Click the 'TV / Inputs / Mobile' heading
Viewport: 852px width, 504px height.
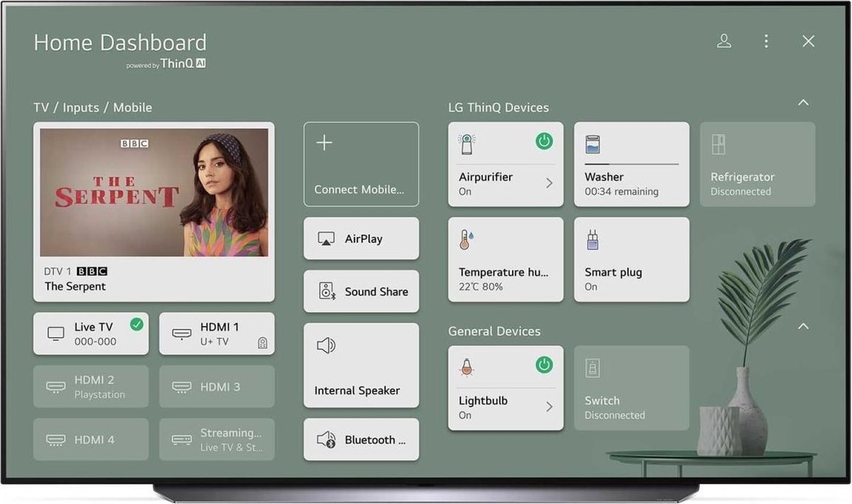[x=93, y=107]
